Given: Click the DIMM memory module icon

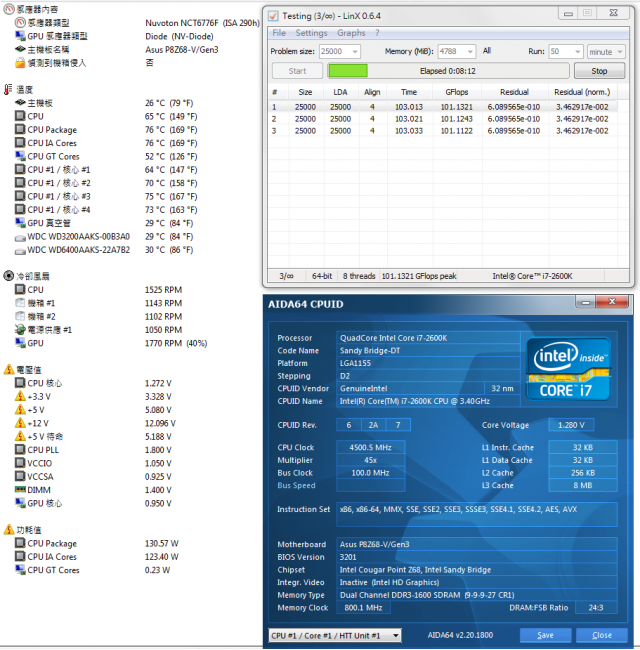Looking at the screenshot, I should (20, 490).
